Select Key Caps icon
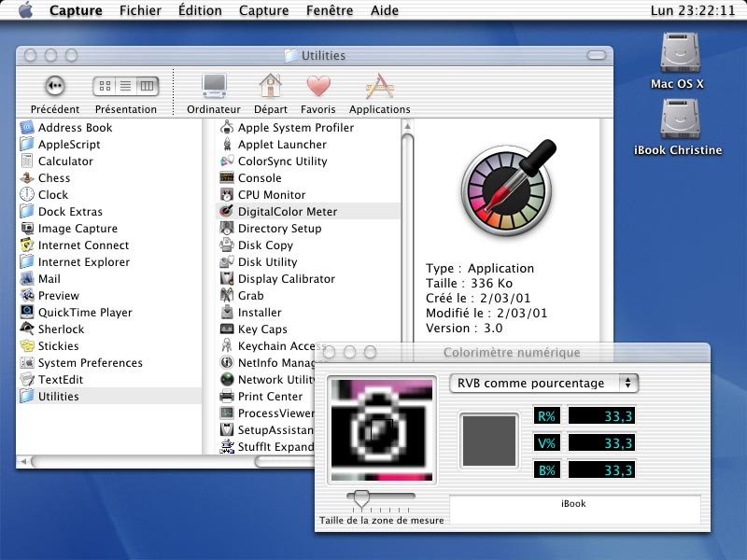This screenshot has height=560, width=747. tap(227, 329)
